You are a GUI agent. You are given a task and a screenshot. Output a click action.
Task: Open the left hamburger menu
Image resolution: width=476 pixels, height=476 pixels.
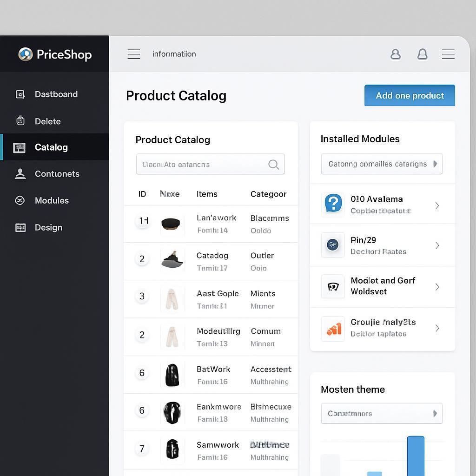click(x=133, y=54)
